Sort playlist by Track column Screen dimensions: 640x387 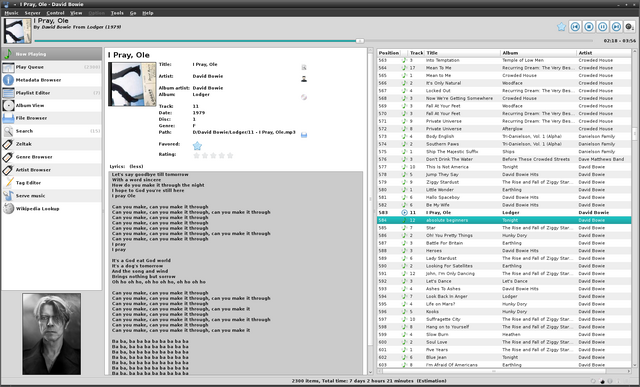pyautogui.click(x=416, y=53)
